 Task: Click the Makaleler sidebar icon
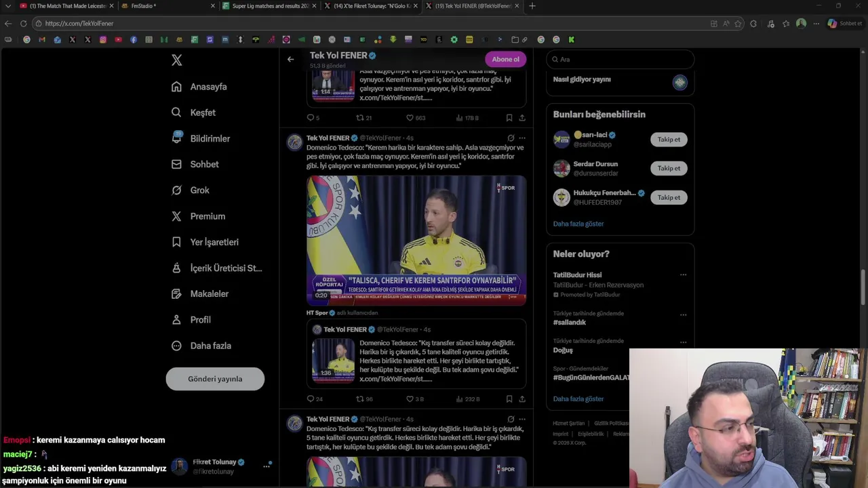click(176, 294)
